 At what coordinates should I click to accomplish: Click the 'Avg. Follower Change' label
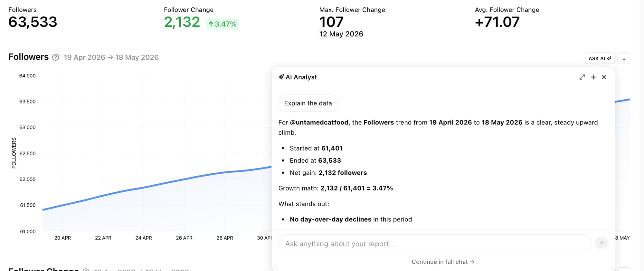click(507, 10)
